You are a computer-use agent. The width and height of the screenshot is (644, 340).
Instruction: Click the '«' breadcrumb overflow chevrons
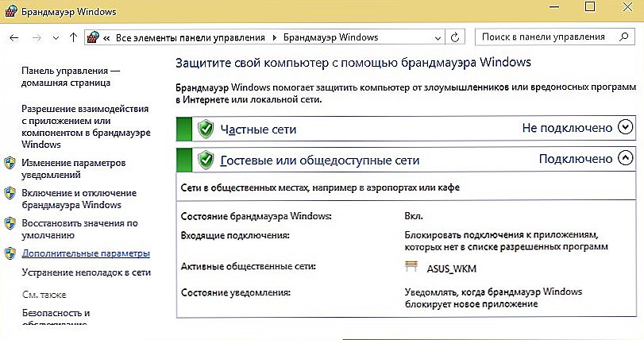tap(106, 38)
